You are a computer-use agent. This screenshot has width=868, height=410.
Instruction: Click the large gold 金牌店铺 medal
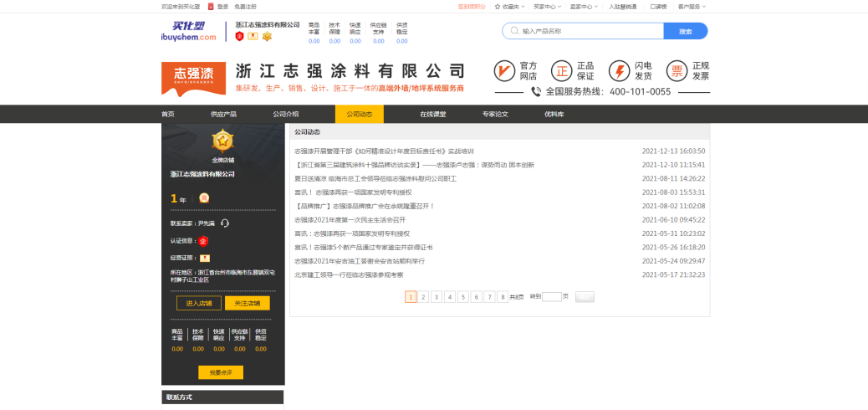tap(222, 141)
